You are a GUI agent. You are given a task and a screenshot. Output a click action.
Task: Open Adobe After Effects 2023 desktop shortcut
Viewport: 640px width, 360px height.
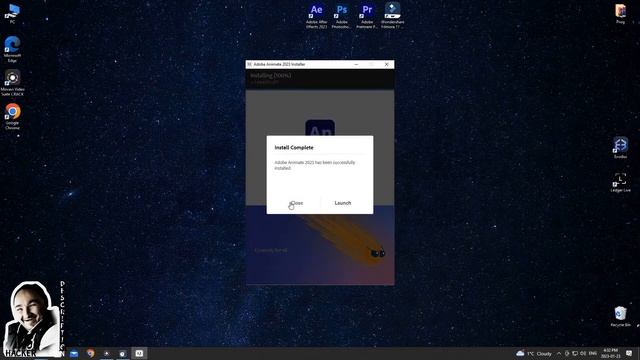point(317,16)
